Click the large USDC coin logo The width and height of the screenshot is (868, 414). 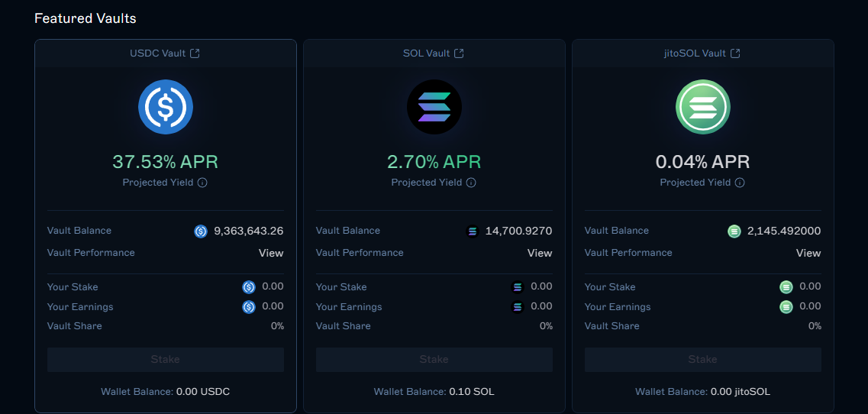[166, 107]
